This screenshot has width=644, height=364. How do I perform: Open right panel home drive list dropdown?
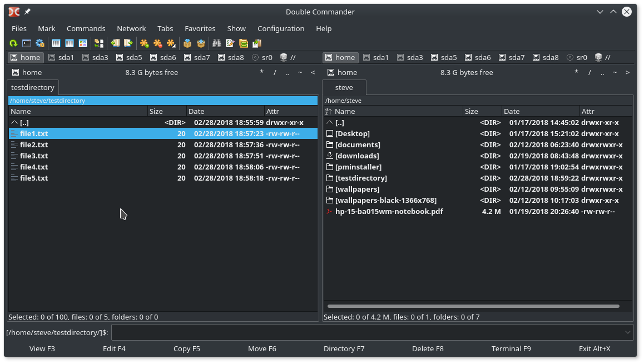[343, 72]
